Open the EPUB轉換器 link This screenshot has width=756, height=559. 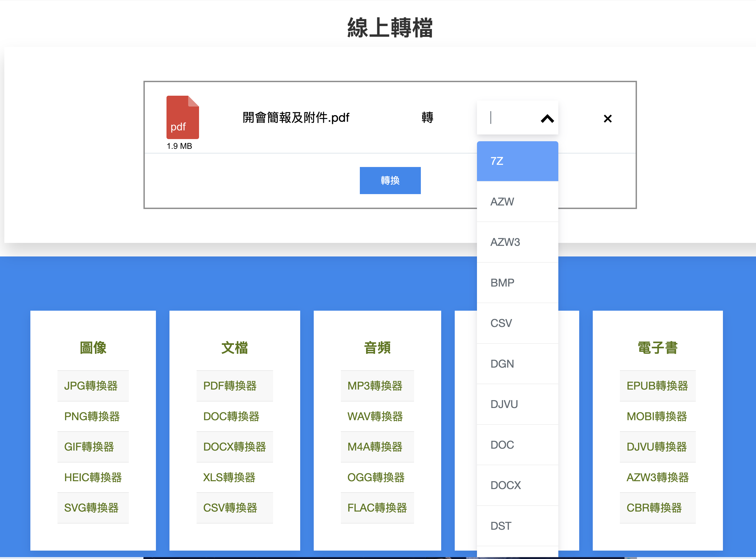[x=657, y=386]
